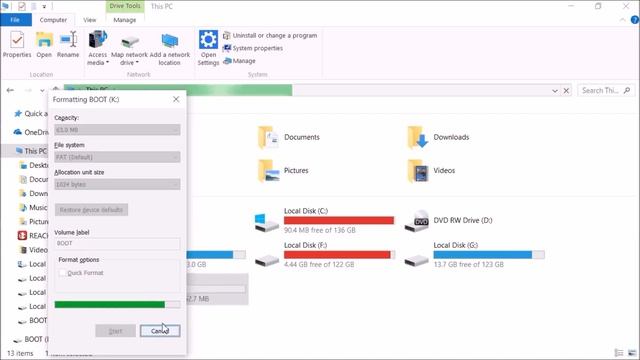Select Quick access in navigation pane
The width and height of the screenshot is (640, 360).
pos(31,113)
